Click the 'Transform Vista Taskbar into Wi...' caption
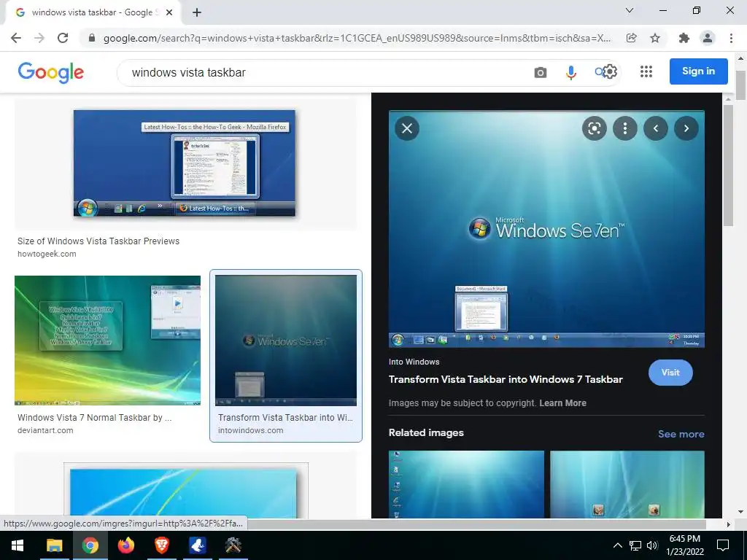 point(285,418)
